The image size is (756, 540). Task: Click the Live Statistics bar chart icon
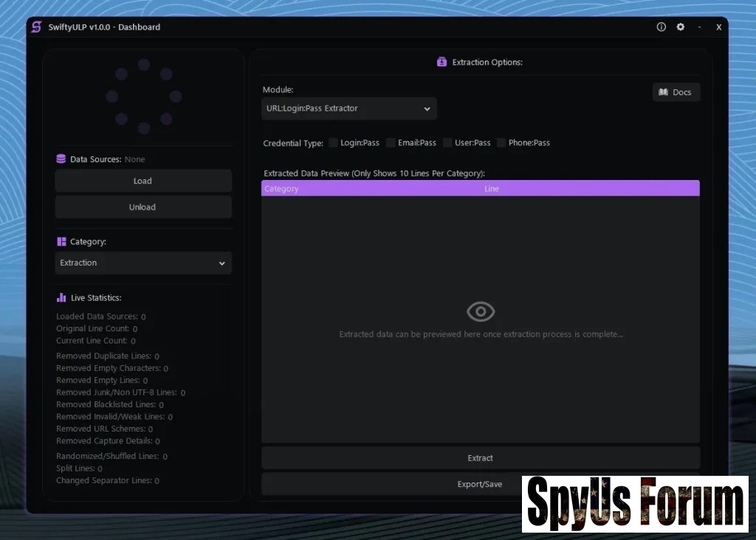[x=61, y=298]
